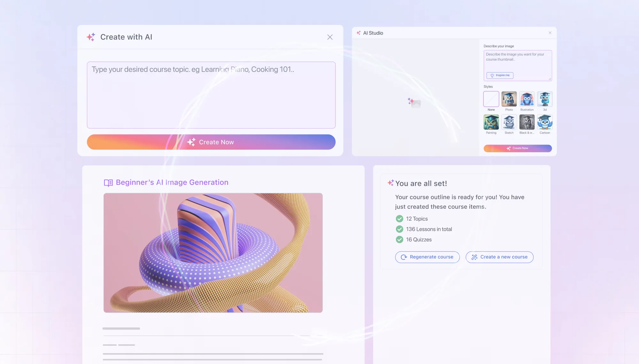Click the course thumbnail image
Viewport: 639px width, 364px height.
pyautogui.click(x=213, y=253)
